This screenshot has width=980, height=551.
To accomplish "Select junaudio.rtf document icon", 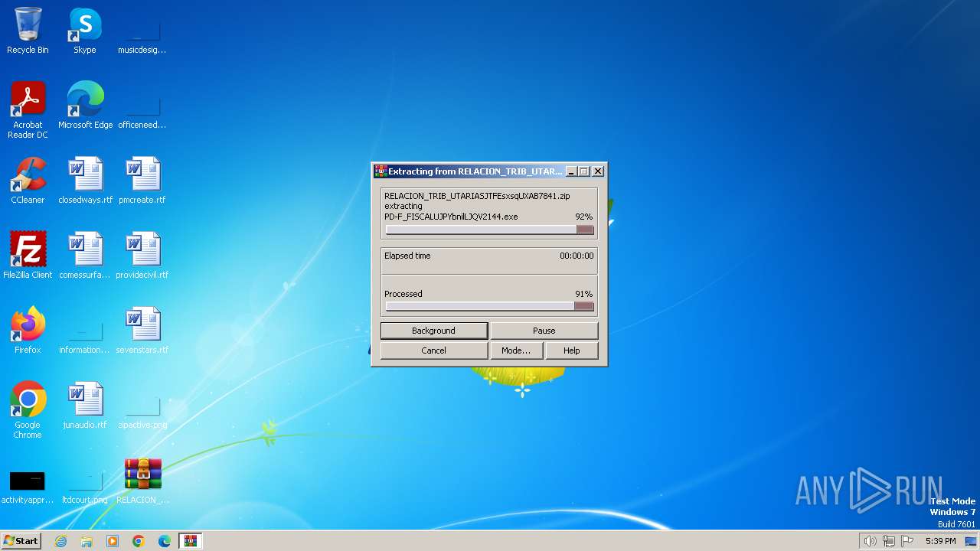I will 85,405.
